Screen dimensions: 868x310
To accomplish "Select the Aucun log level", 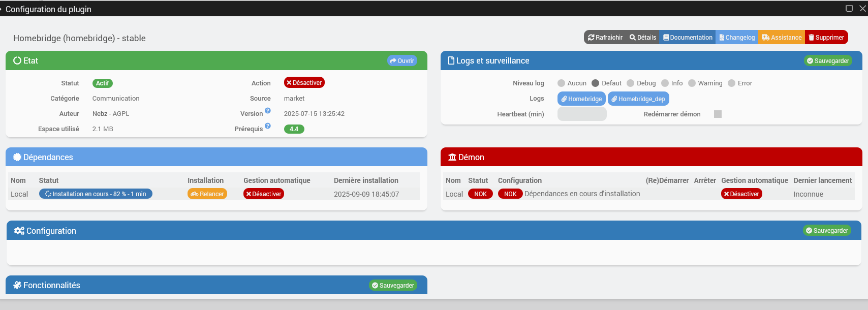I will [561, 83].
